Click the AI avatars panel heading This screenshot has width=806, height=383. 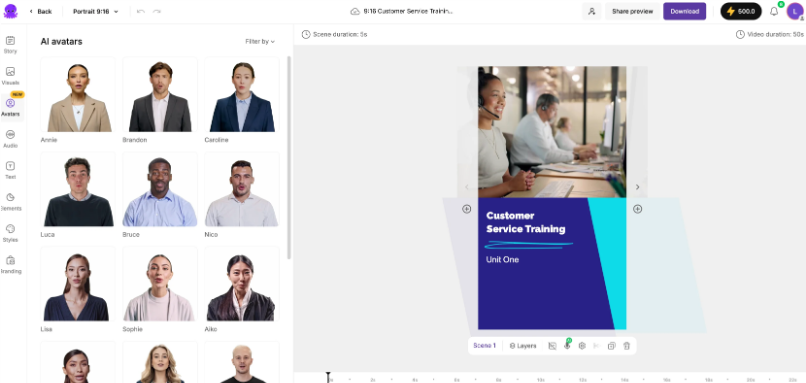point(61,42)
